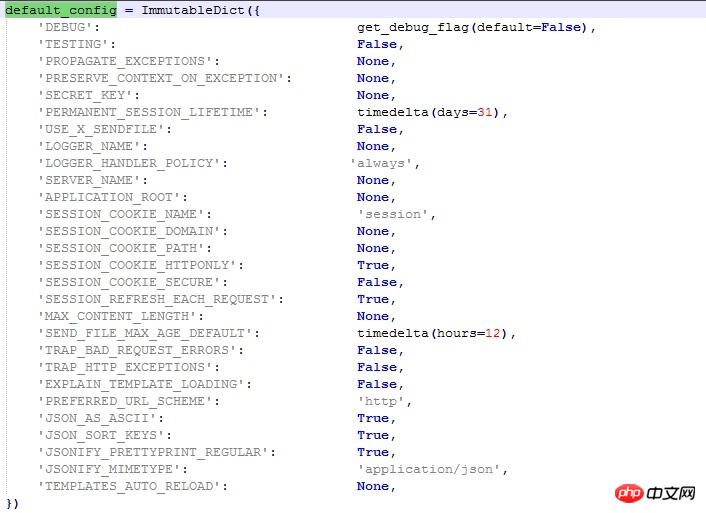
Task: Click the 'session' string value
Action: (x=393, y=214)
